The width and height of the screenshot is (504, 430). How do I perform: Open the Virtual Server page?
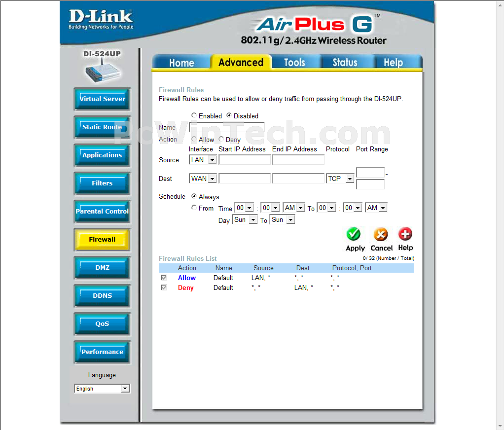pyautogui.click(x=102, y=99)
